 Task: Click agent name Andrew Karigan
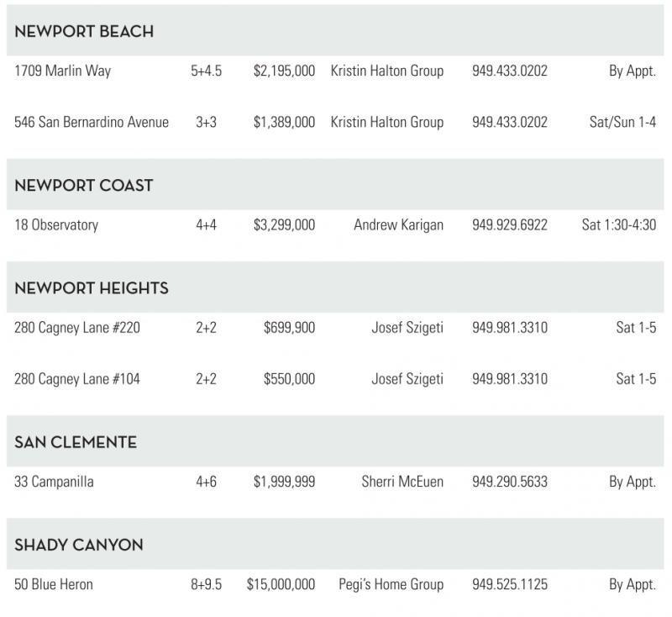pos(398,225)
